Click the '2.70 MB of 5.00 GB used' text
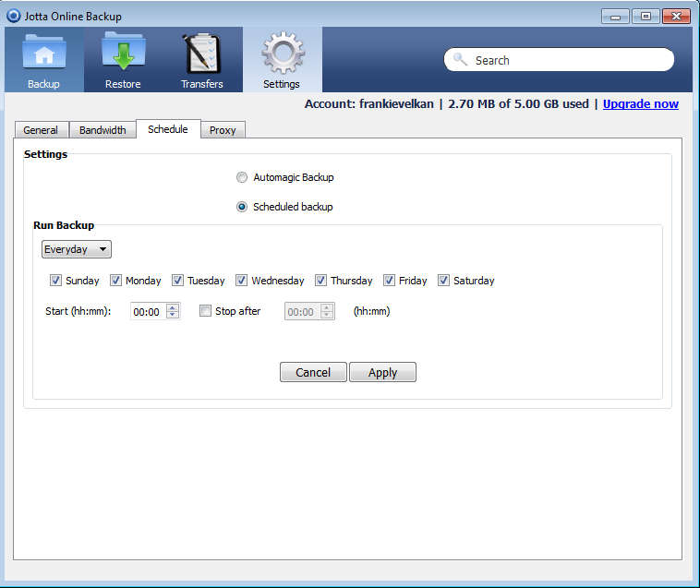 [518, 104]
